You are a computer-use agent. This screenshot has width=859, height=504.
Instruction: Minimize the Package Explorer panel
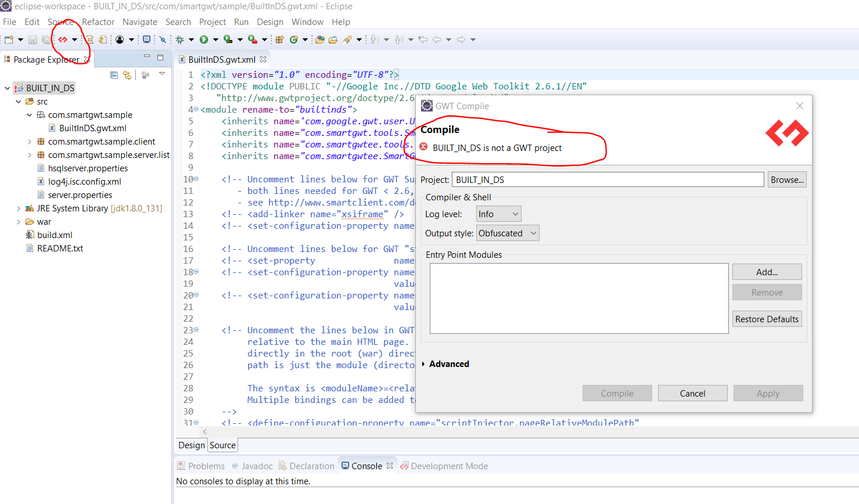(147, 57)
